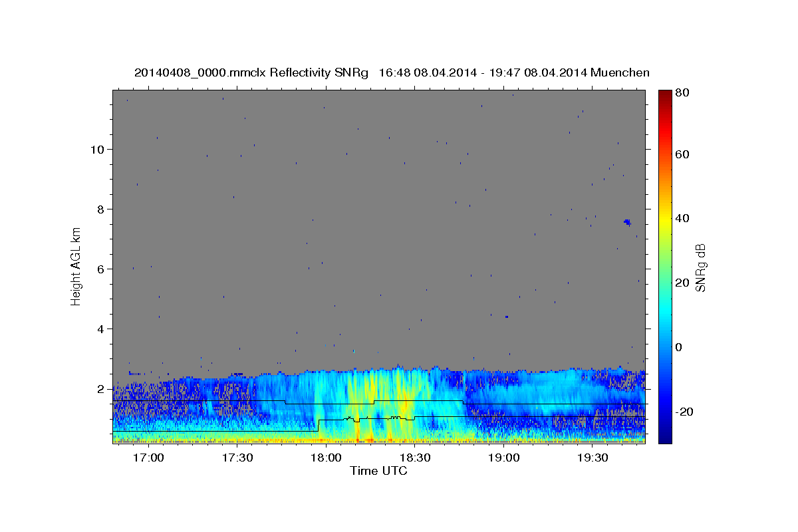Click the 19:00 time tick label

(505, 458)
